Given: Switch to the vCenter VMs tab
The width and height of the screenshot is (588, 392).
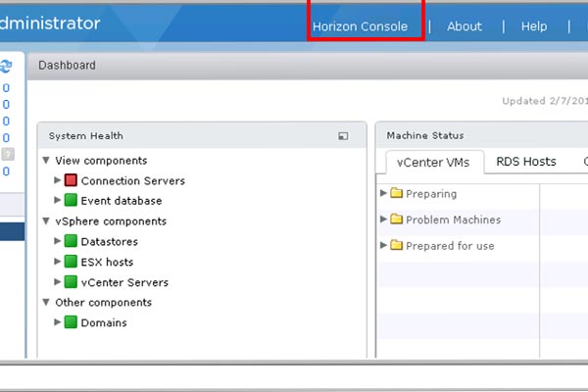Looking at the screenshot, I should 433,162.
